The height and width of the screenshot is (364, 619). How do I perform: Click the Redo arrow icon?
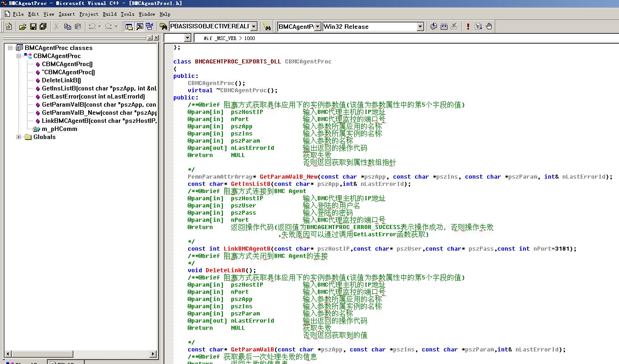coord(108,27)
